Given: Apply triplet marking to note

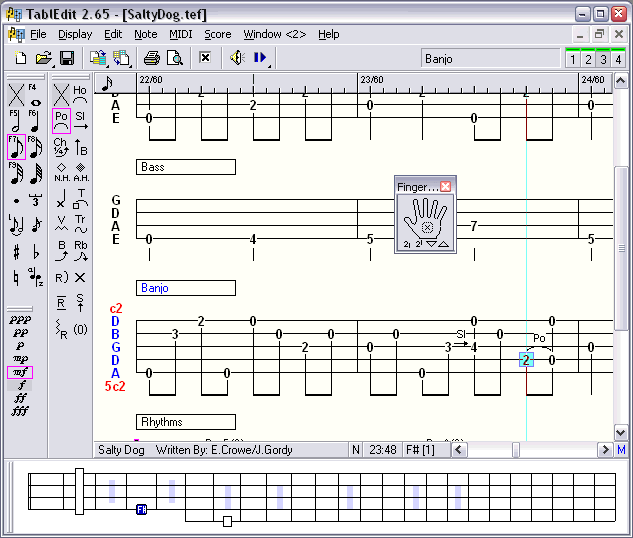Looking at the screenshot, I should [x=35, y=199].
